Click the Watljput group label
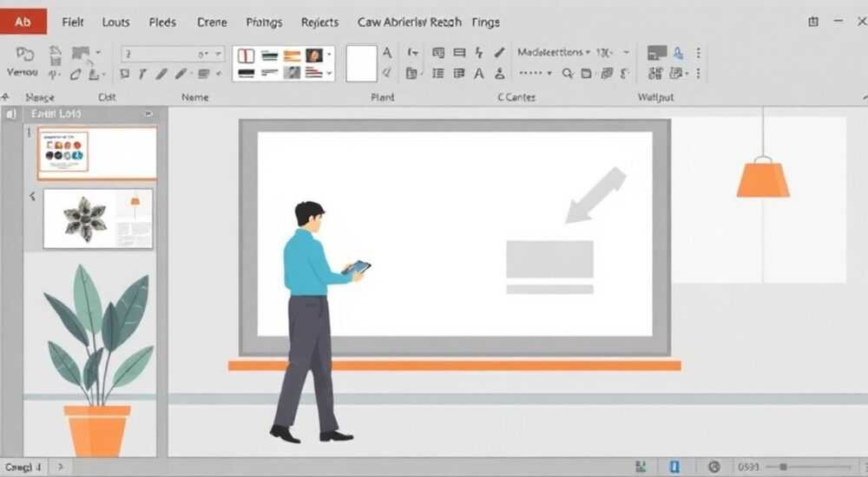This screenshot has height=477, width=868. click(x=656, y=97)
